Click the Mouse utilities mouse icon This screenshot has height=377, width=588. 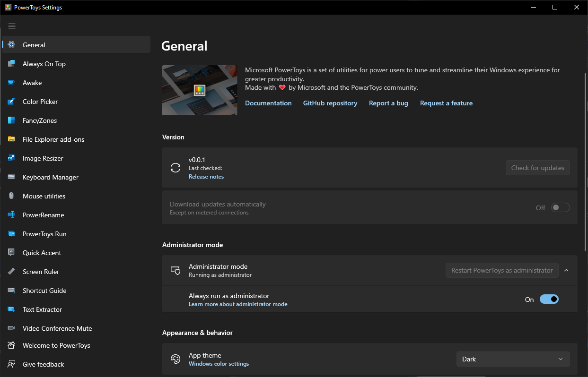tap(11, 196)
